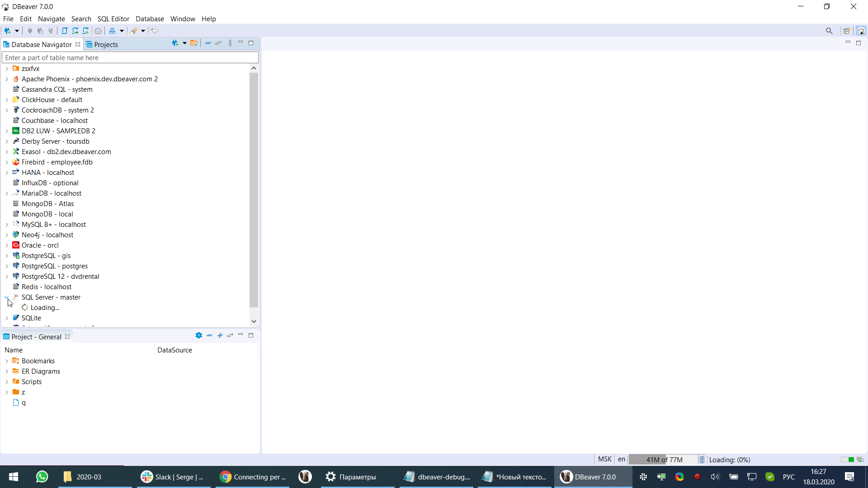Expand the Bookmarks folder in Project panel

(7, 361)
